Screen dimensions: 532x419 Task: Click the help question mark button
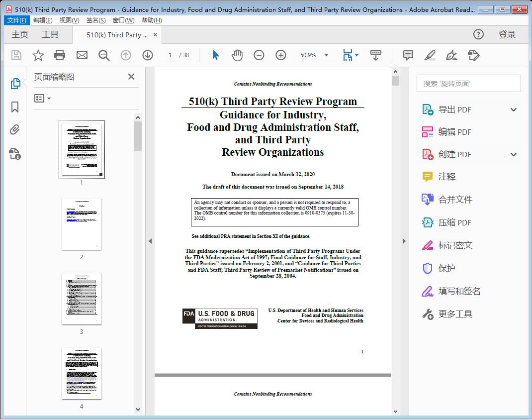[478, 34]
